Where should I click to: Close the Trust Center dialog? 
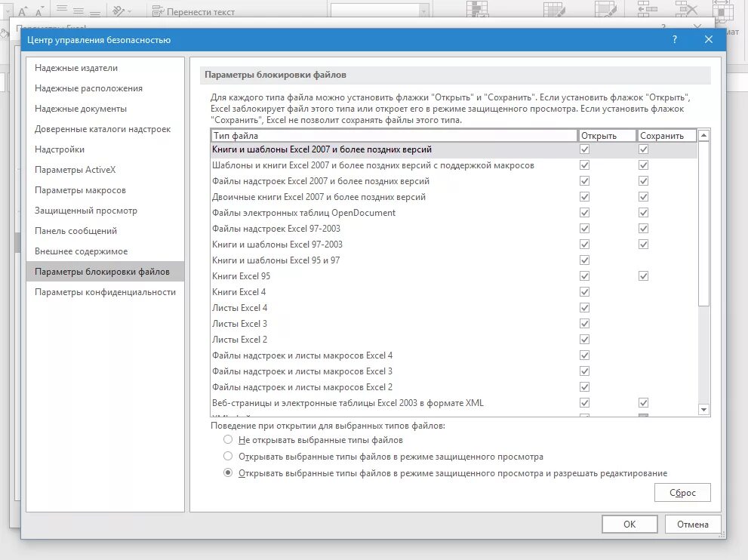tap(709, 39)
